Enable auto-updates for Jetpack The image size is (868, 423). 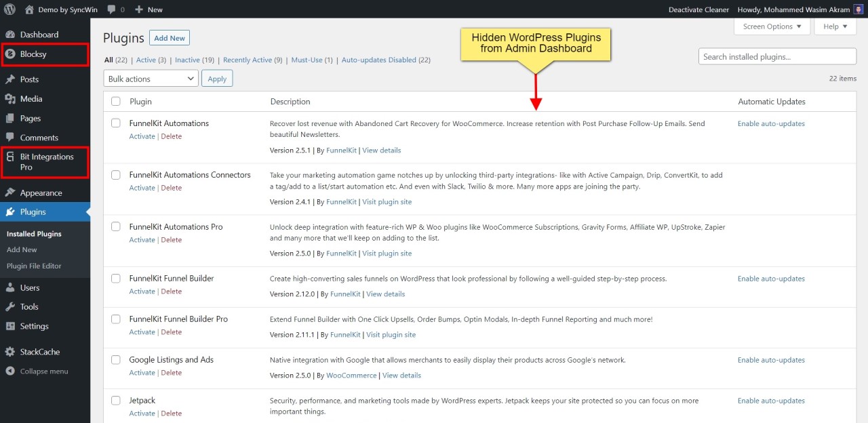(771, 401)
